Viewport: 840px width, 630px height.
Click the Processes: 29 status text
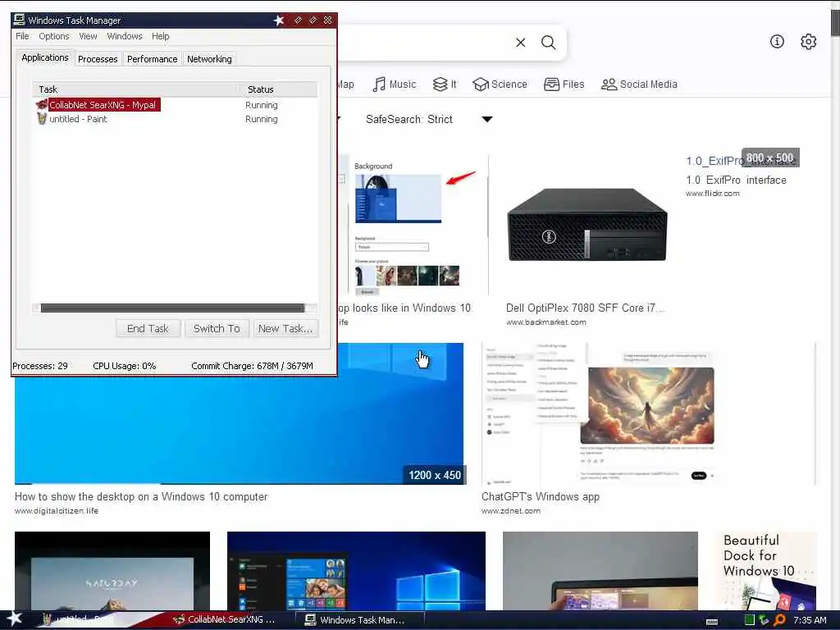click(40, 366)
